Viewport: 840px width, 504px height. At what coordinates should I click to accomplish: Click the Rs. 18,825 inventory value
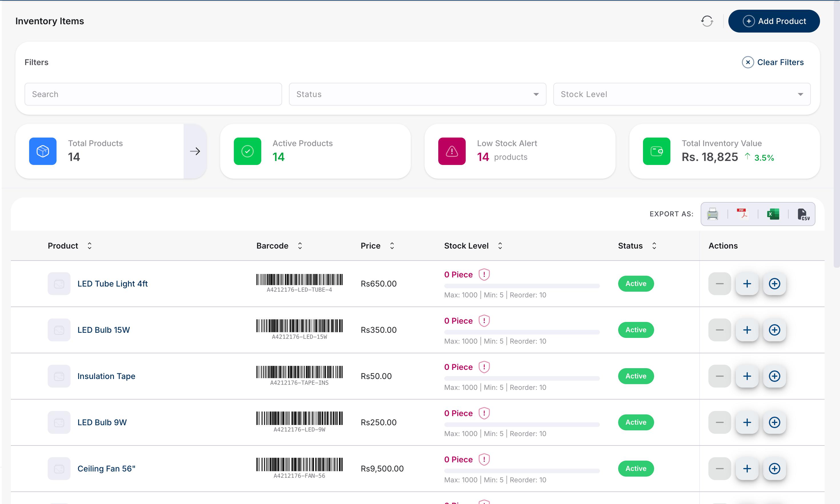point(710,157)
